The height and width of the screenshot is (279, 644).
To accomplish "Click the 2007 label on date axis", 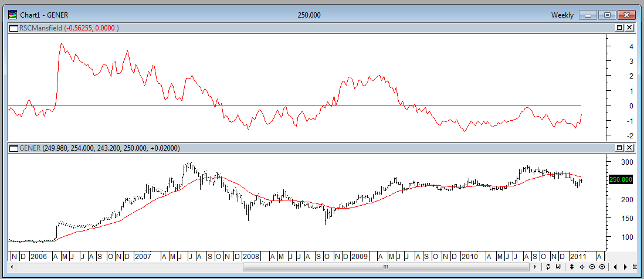I will [143, 257].
